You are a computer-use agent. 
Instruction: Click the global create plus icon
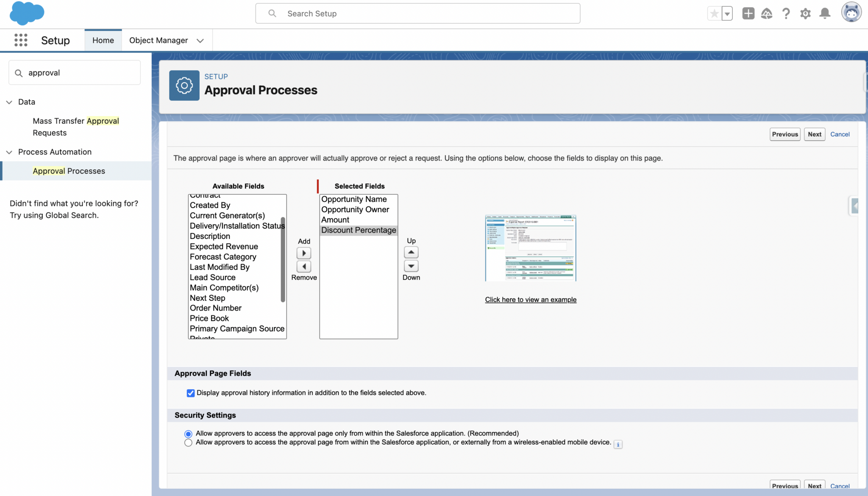click(x=748, y=13)
